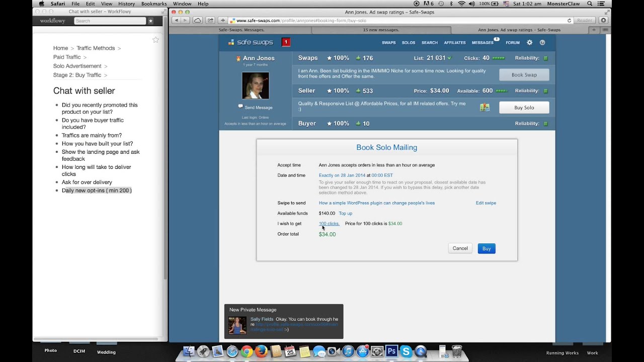
Task: Launch Firefox from the dock
Action: [261, 351]
